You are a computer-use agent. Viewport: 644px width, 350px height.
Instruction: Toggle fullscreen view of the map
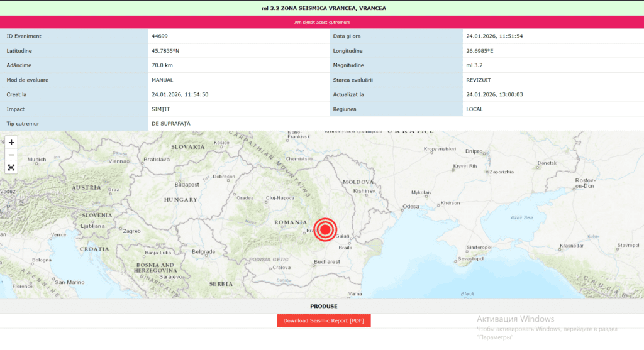(11, 167)
